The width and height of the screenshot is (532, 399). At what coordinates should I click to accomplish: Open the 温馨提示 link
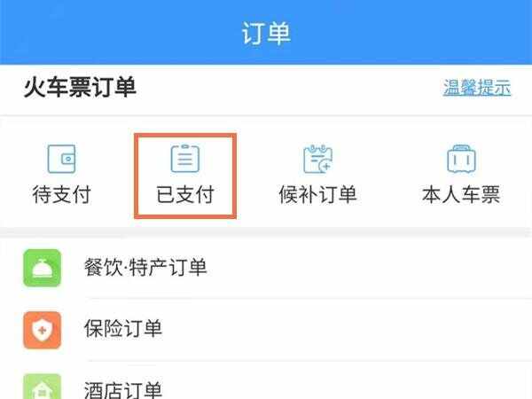click(477, 88)
